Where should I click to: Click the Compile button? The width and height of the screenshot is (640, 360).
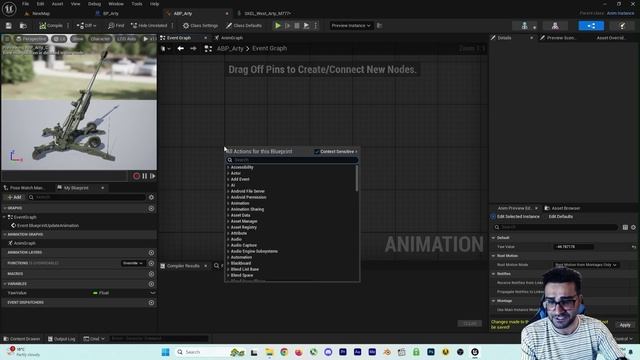tap(51, 26)
